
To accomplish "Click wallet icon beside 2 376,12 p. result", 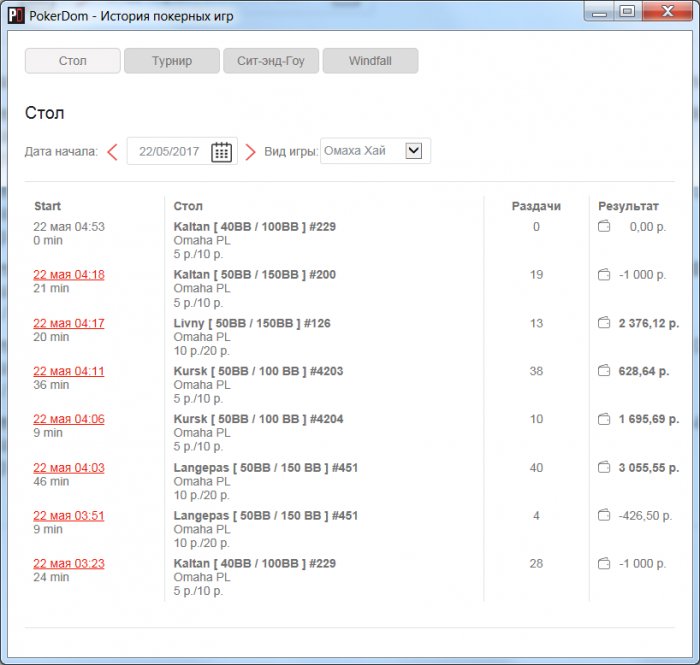I will pyautogui.click(x=604, y=322).
